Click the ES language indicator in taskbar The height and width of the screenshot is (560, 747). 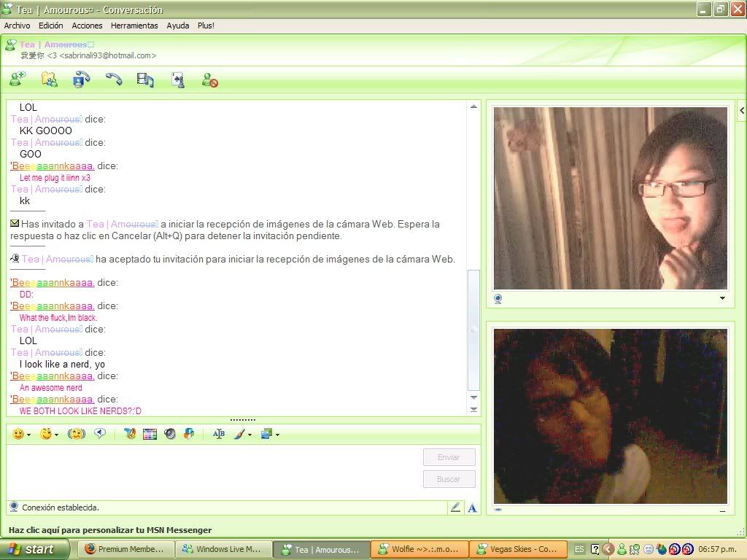coord(579,549)
